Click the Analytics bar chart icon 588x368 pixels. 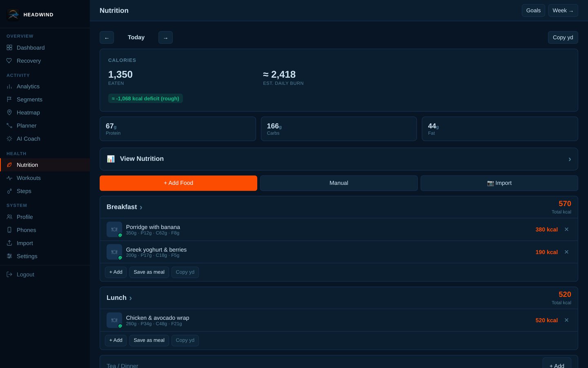pos(9,87)
